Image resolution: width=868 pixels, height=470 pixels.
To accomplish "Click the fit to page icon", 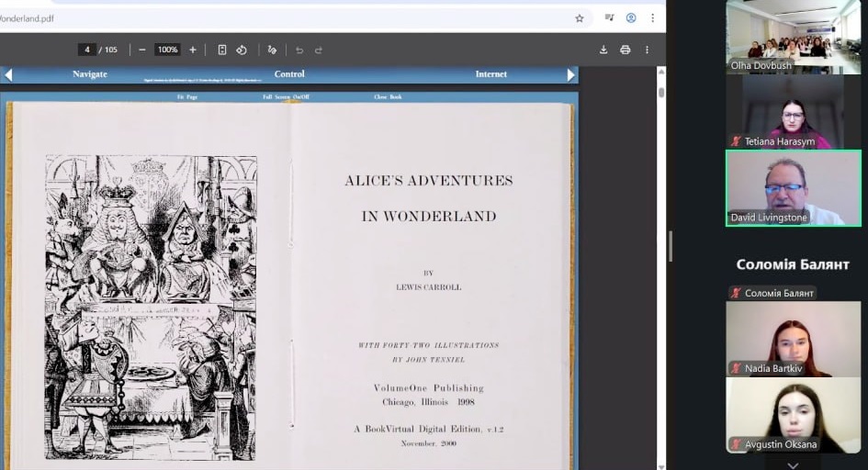I will coord(222,50).
